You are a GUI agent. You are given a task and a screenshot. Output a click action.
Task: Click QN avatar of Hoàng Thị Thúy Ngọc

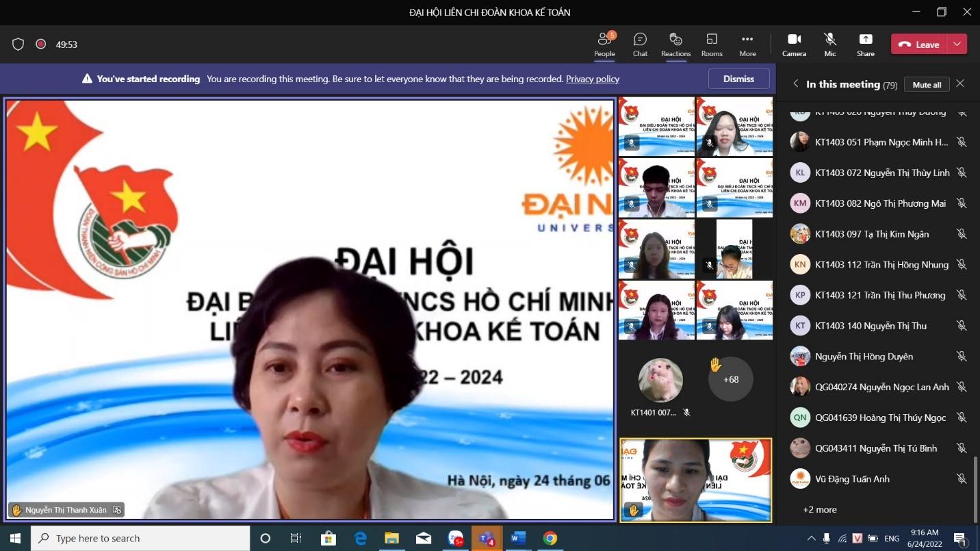tap(800, 418)
